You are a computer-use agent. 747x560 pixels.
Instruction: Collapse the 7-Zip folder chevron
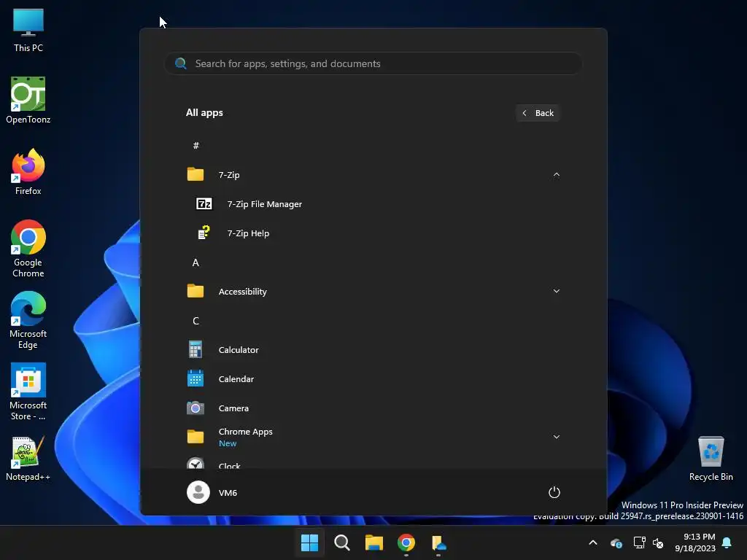[557, 175]
